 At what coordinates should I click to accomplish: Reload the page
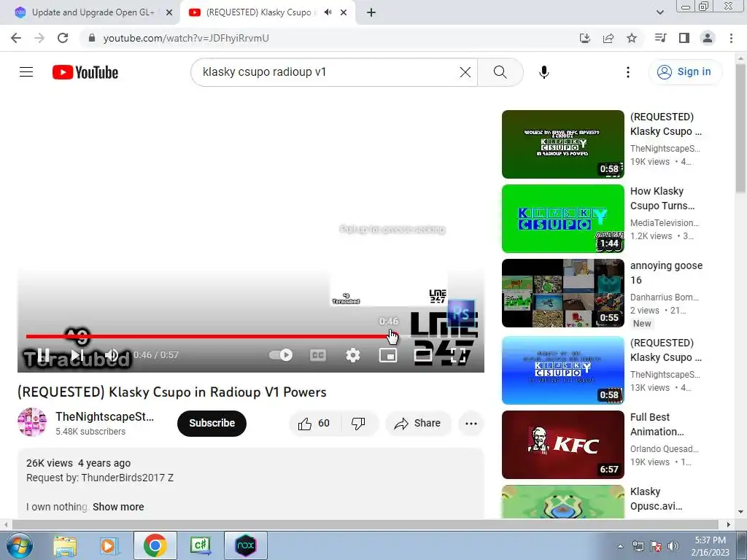63,38
